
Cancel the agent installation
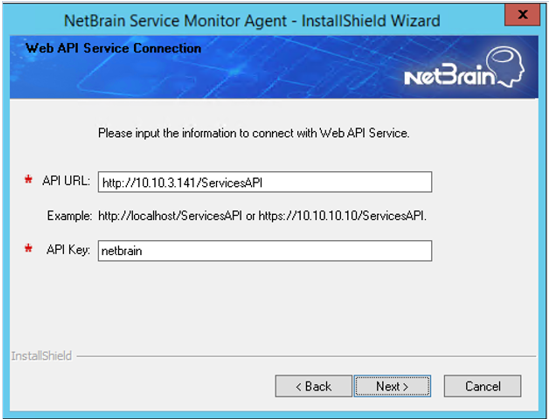pos(482,386)
